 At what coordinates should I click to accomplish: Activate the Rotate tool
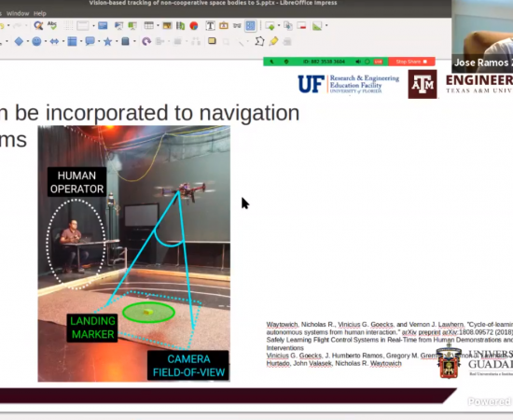[146, 41]
